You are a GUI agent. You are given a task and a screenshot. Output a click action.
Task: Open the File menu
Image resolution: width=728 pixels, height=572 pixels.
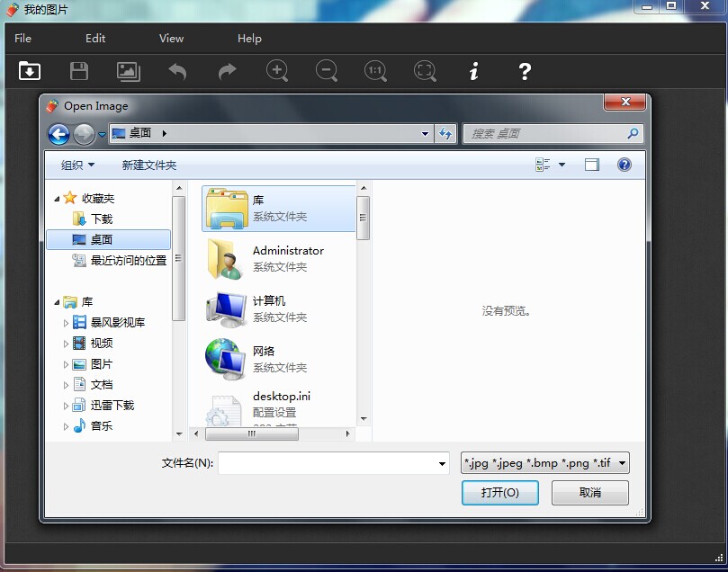pyautogui.click(x=23, y=38)
